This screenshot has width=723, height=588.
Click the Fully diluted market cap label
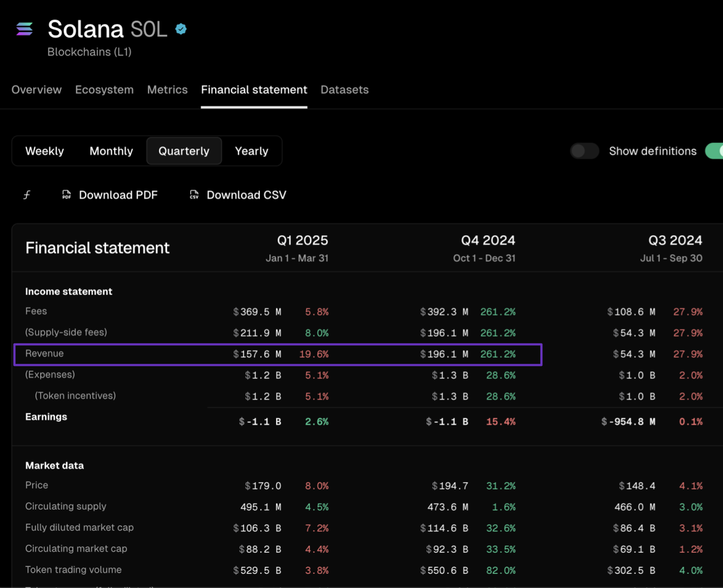point(80,528)
